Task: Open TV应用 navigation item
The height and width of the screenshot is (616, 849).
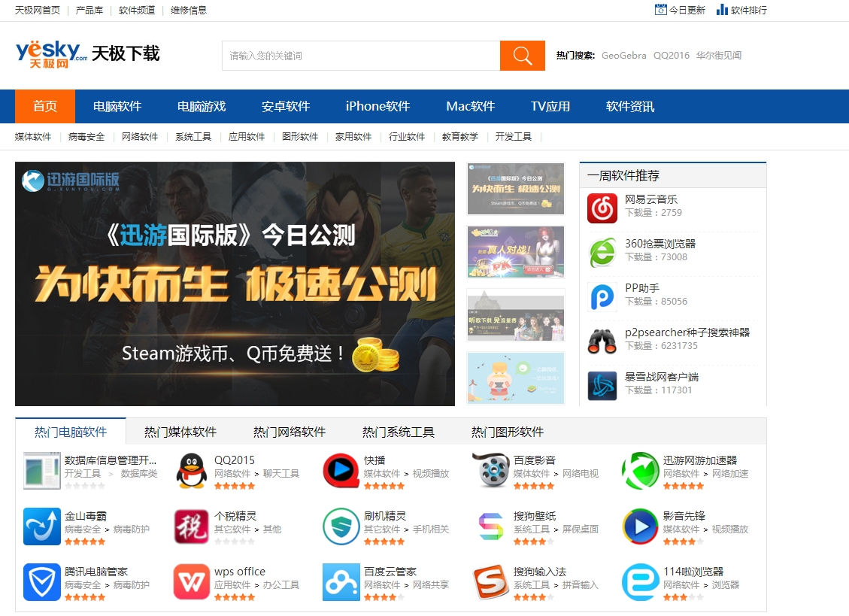Action: tap(550, 106)
